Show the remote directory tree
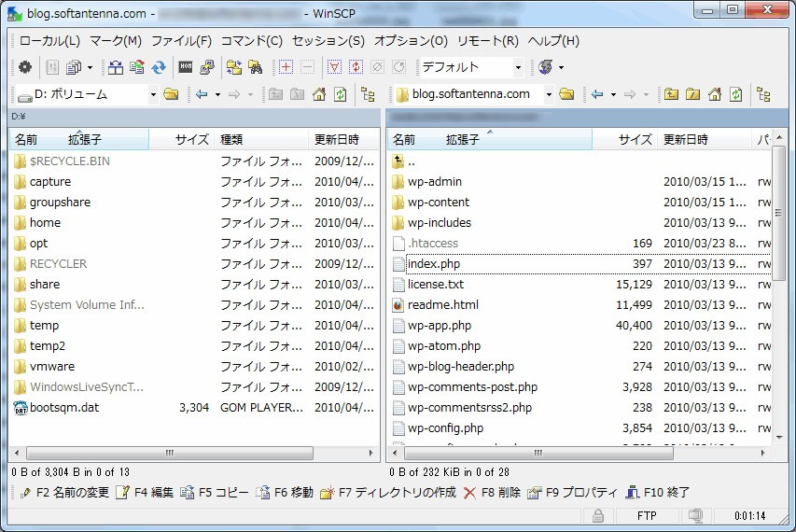The width and height of the screenshot is (796, 532). 763,94
